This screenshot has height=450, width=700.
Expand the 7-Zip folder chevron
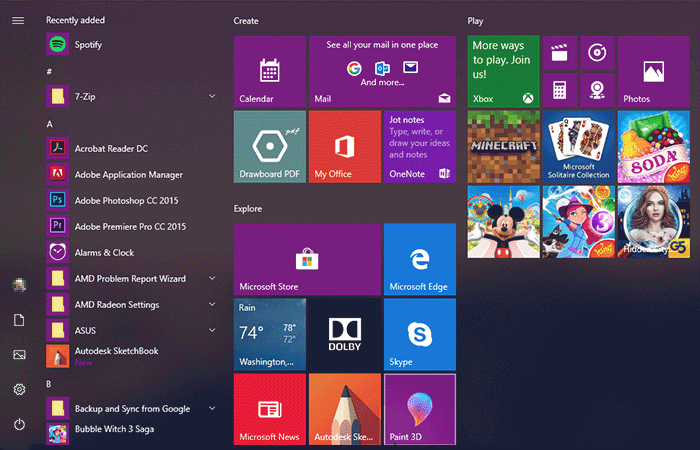pyautogui.click(x=212, y=96)
